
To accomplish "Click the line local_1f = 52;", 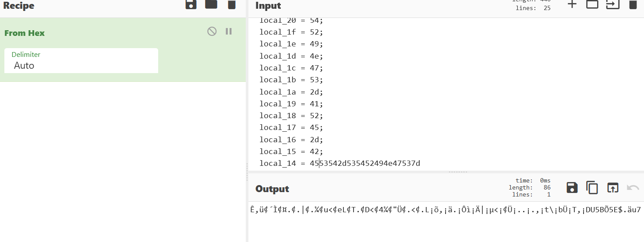I will click(x=291, y=32).
